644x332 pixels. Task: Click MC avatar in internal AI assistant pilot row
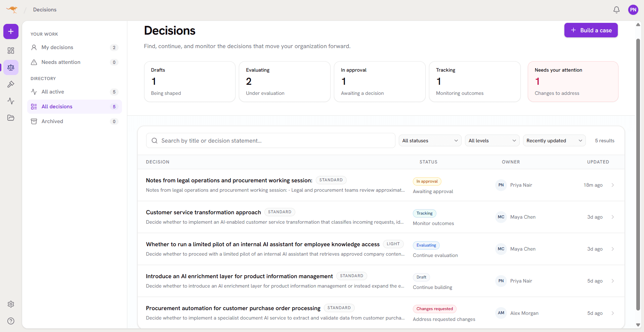click(x=501, y=249)
